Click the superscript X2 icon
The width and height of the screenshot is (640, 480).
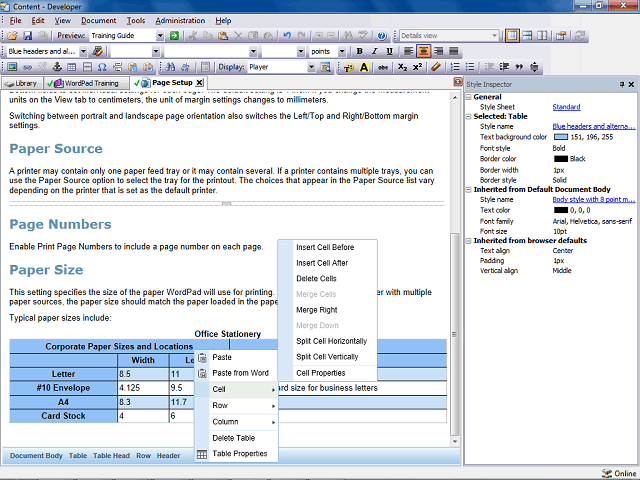point(417,67)
